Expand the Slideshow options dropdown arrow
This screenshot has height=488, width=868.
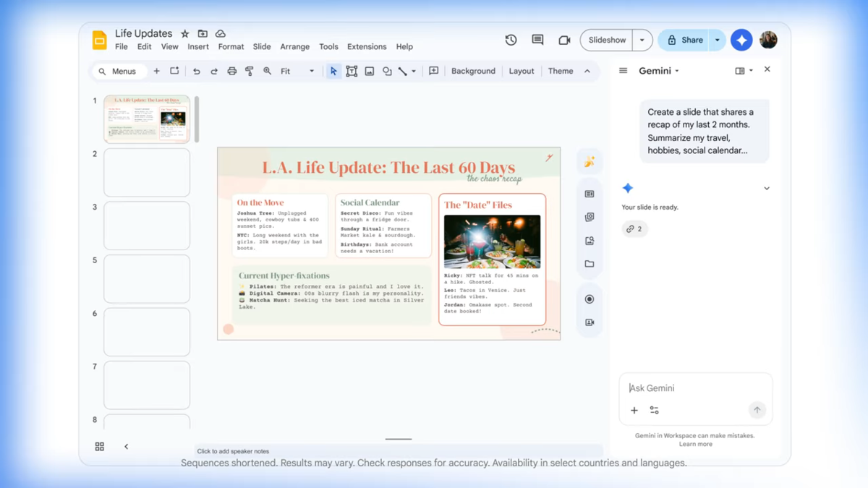[642, 40]
